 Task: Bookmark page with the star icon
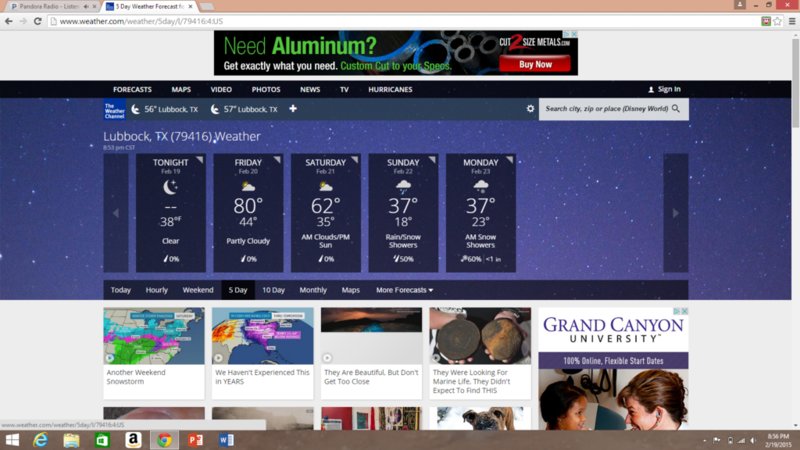pos(778,21)
